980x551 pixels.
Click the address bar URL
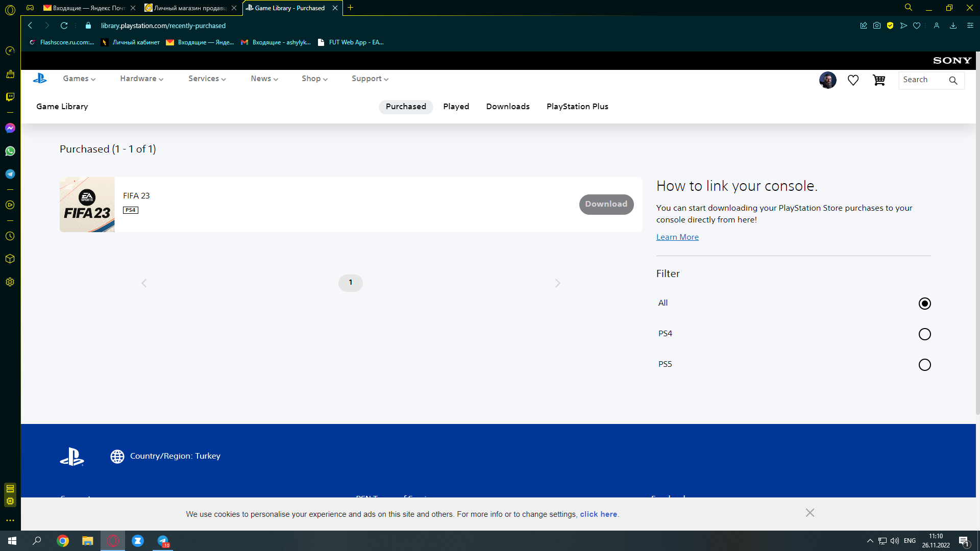tap(163, 26)
